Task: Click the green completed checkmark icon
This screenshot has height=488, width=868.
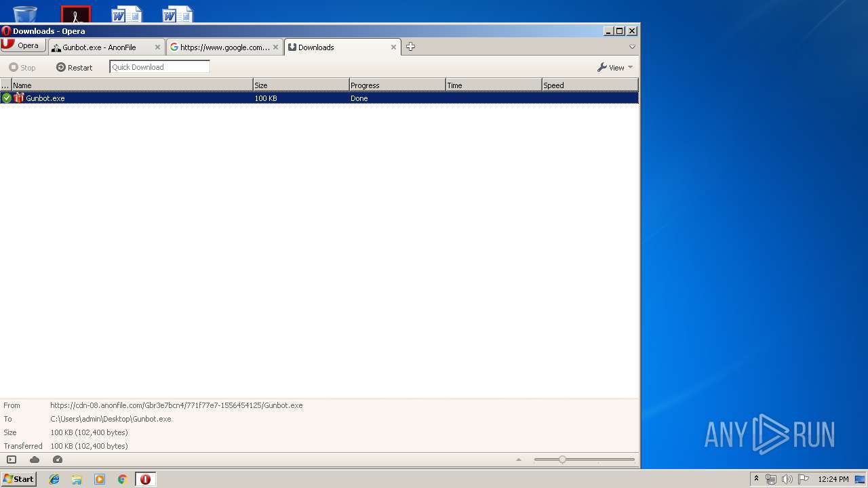Action: tap(7, 98)
